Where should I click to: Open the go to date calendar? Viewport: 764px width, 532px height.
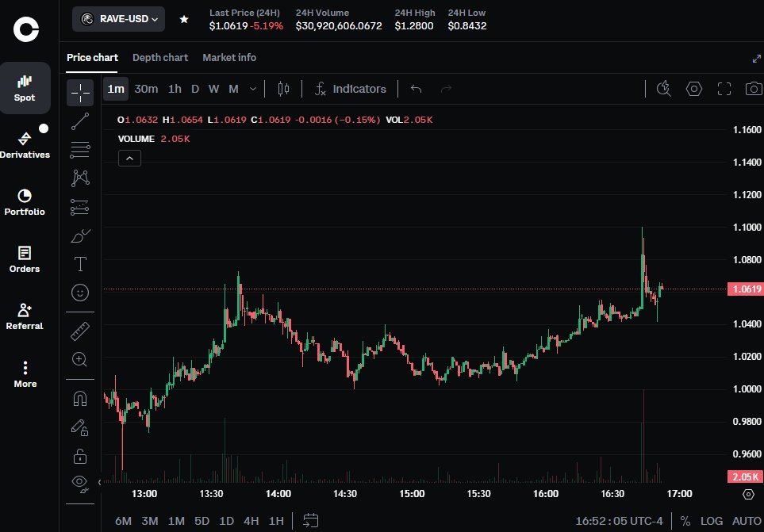pyautogui.click(x=310, y=520)
